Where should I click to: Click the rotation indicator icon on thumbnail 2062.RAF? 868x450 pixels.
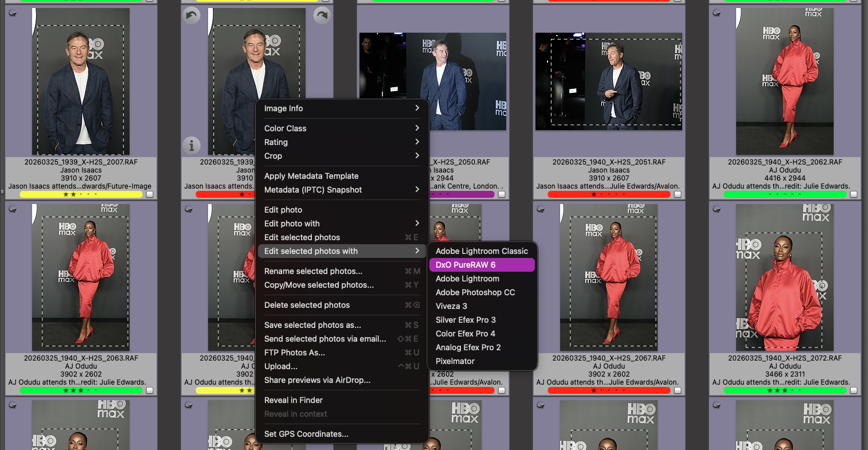tap(717, 13)
